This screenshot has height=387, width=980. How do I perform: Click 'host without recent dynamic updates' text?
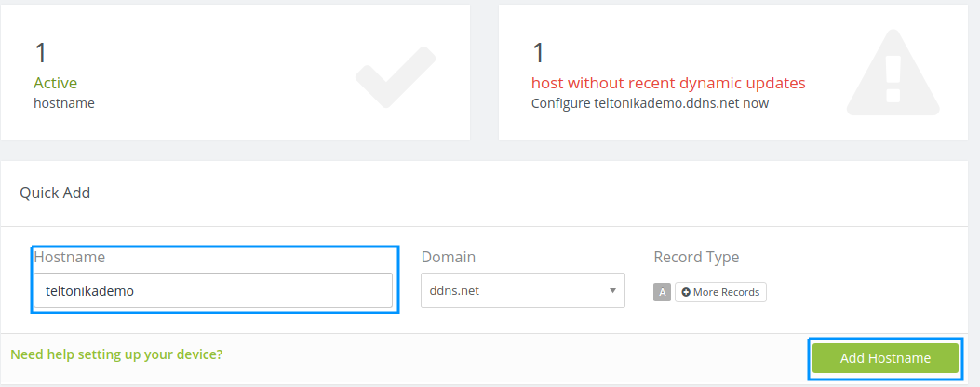click(x=668, y=83)
